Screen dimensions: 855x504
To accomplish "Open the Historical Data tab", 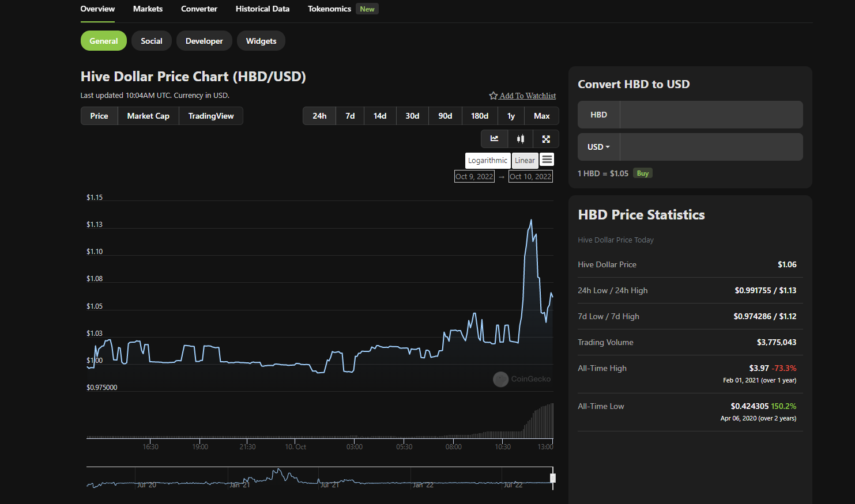I will click(x=262, y=9).
